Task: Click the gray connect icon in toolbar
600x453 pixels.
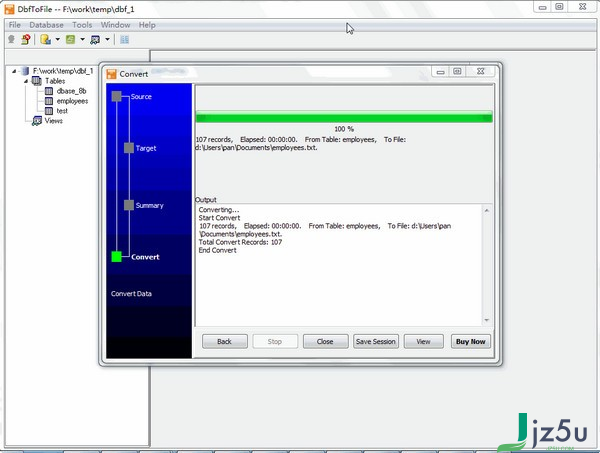Action: point(11,39)
